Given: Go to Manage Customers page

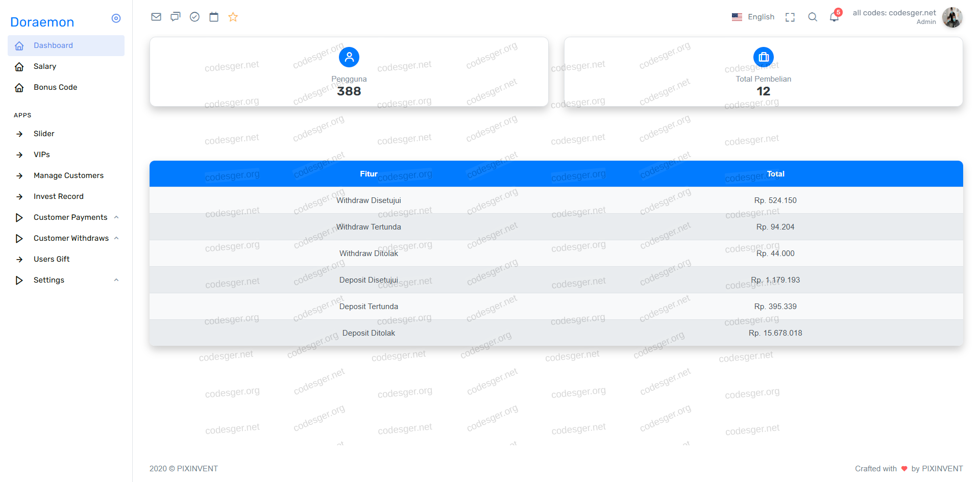Looking at the screenshot, I should 68,175.
